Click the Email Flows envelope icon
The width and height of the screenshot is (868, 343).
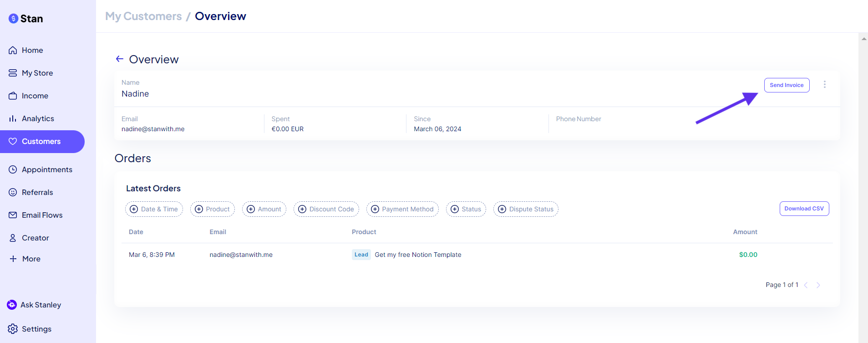point(13,215)
